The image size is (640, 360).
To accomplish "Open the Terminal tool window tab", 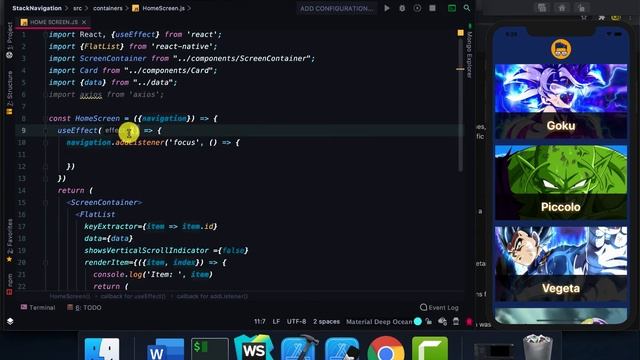I will pyautogui.click(x=38, y=307).
